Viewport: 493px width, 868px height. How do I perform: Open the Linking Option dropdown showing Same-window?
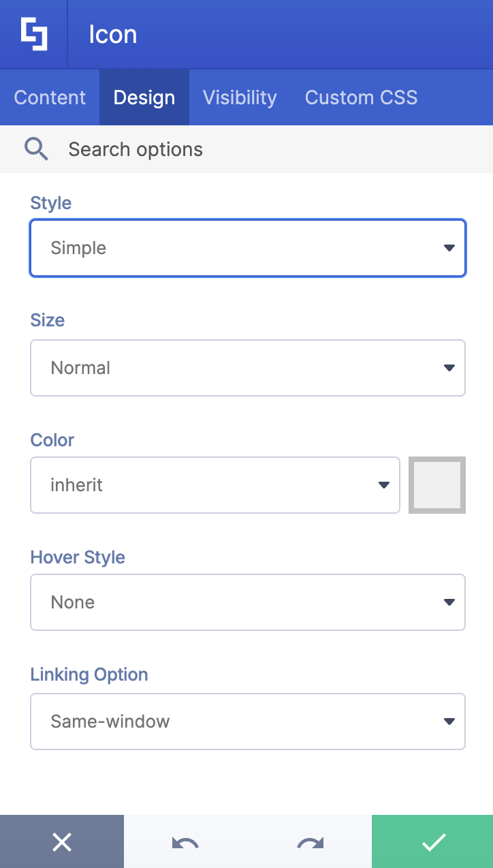tap(248, 722)
